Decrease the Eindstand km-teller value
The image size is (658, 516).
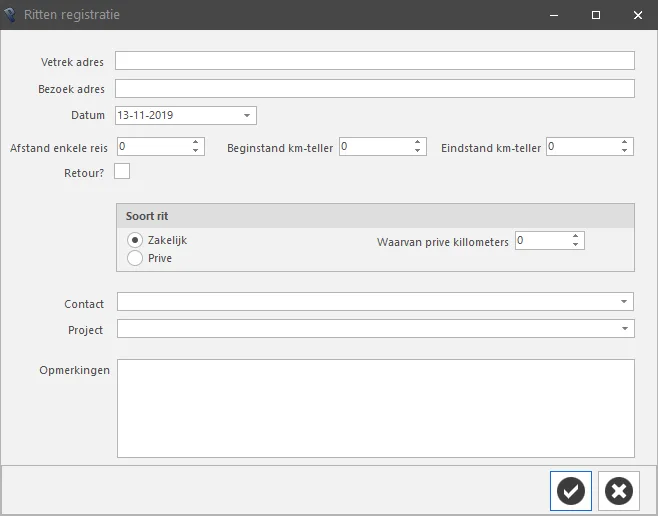tap(624, 151)
